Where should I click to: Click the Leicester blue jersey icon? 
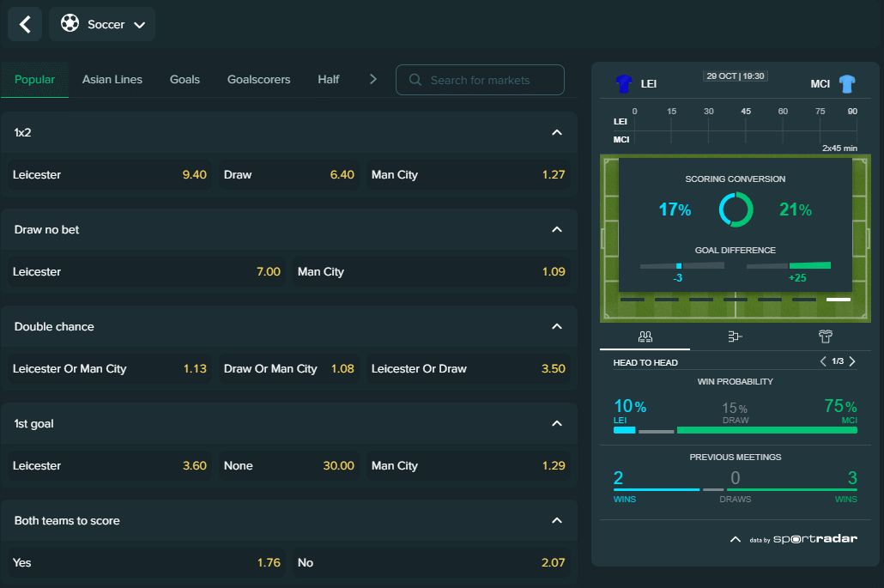coord(624,84)
